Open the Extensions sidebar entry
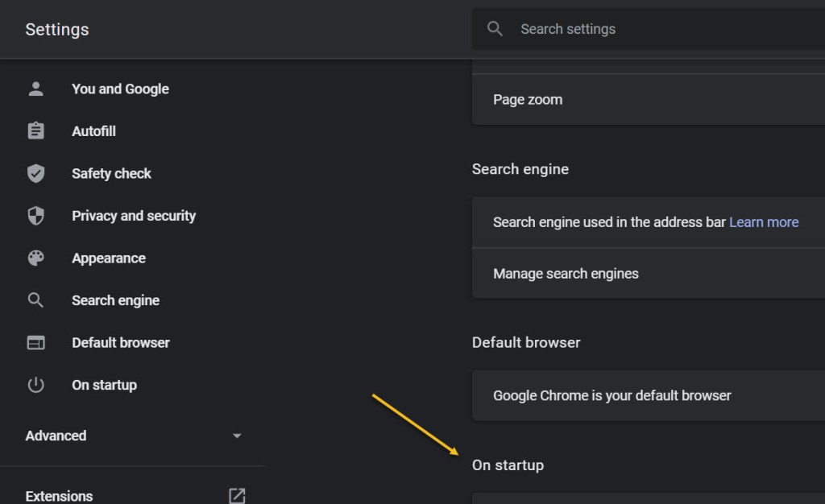The image size is (825, 504). [59, 496]
